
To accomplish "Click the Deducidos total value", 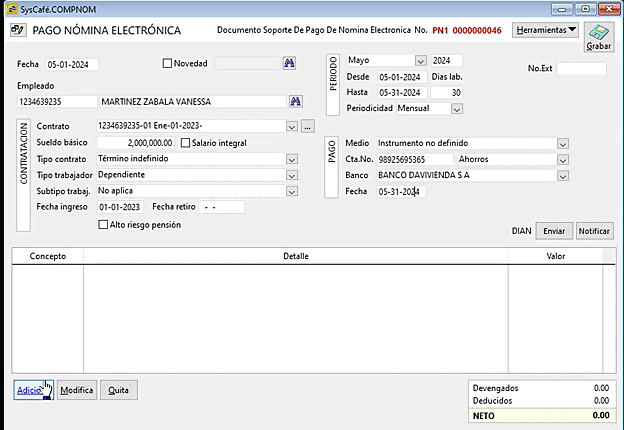I will [x=601, y=401].
